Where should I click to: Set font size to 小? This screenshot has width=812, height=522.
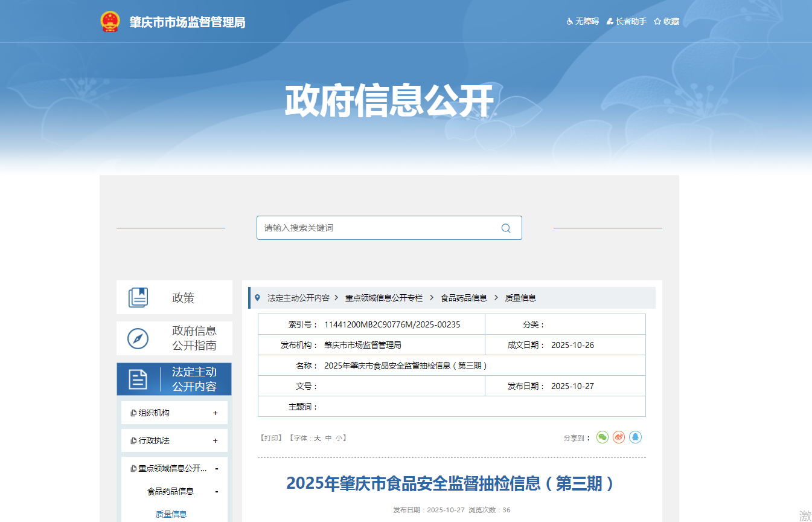click(x=339, y=438)
